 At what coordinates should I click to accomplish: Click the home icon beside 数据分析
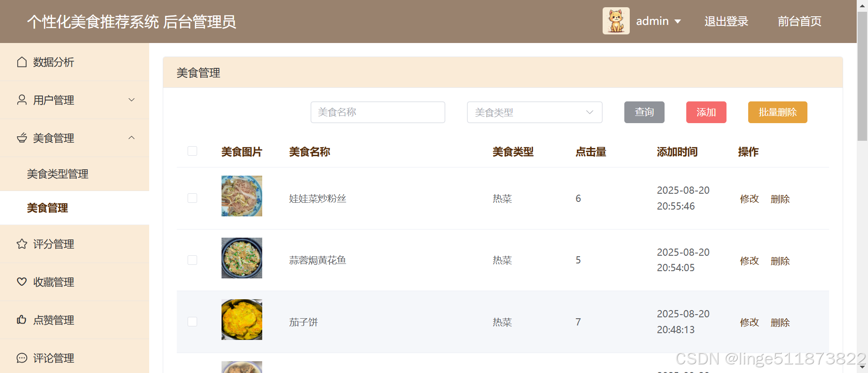pos(22,62)
